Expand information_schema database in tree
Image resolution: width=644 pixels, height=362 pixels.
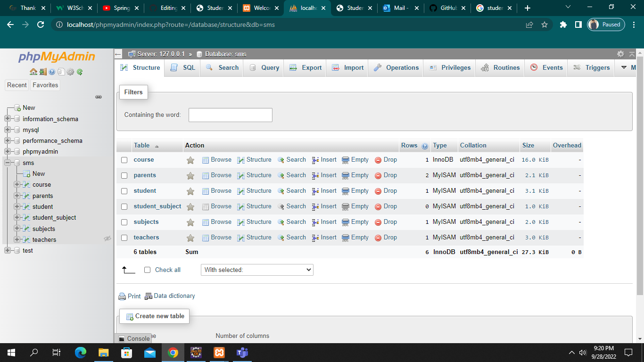[x=8, y=119]
